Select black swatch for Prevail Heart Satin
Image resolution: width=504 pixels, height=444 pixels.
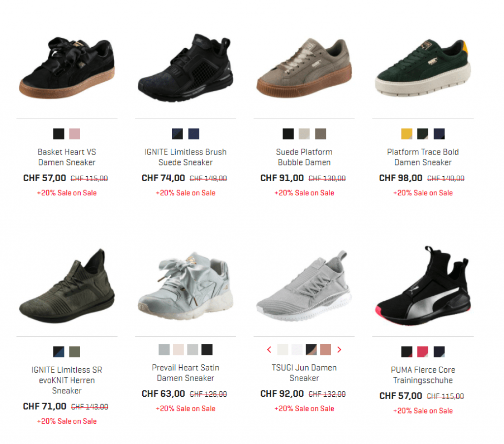pyautogui.click(x=207, y=349)
